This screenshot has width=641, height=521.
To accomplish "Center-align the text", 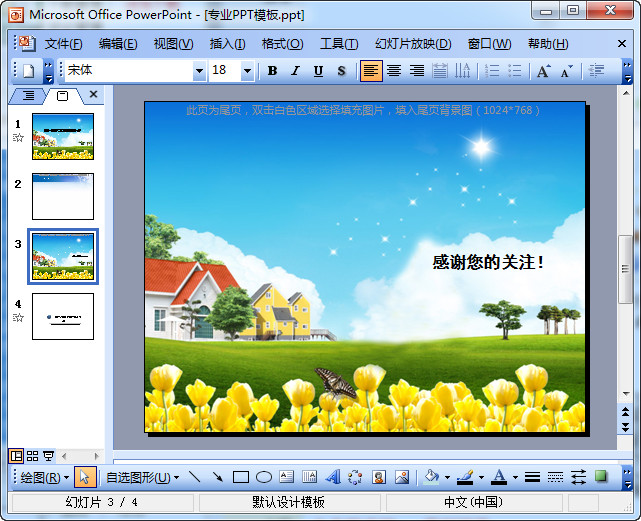I will tap(394, 71).
